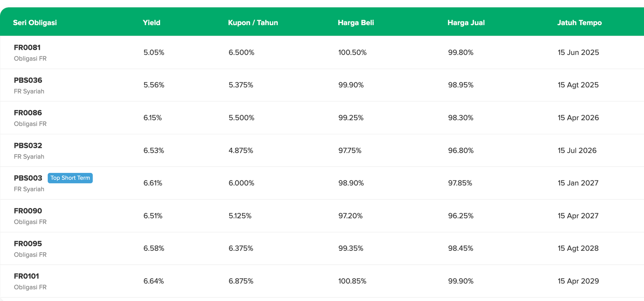Click the 4.875% coupon for PBS032
This screenshot has height=301, width=644.
click(x=241, y=150)
